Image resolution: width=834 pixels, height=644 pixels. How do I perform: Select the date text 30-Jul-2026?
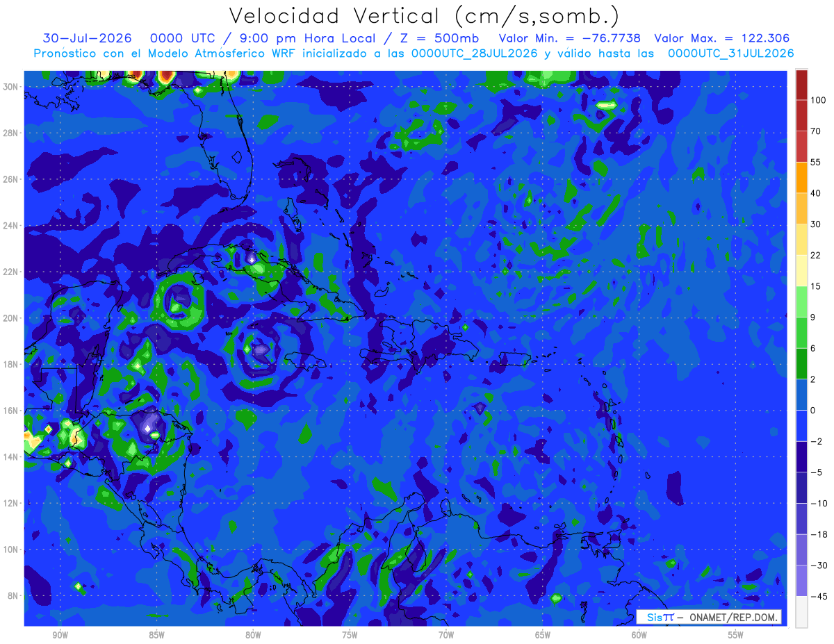[x=88, y=38]
